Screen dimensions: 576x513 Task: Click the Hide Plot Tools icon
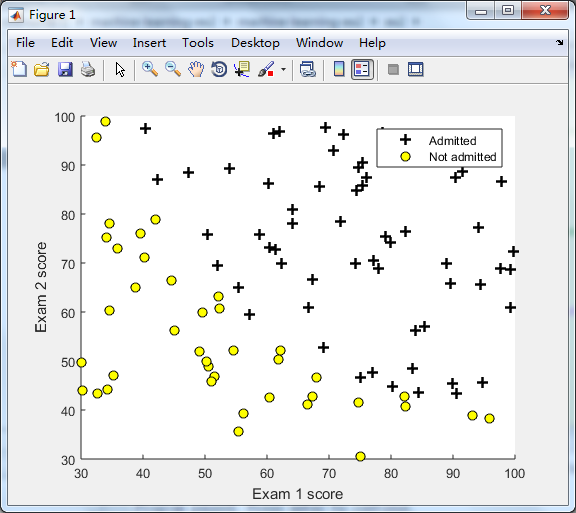pyautogui.click(x=393, y=69)
